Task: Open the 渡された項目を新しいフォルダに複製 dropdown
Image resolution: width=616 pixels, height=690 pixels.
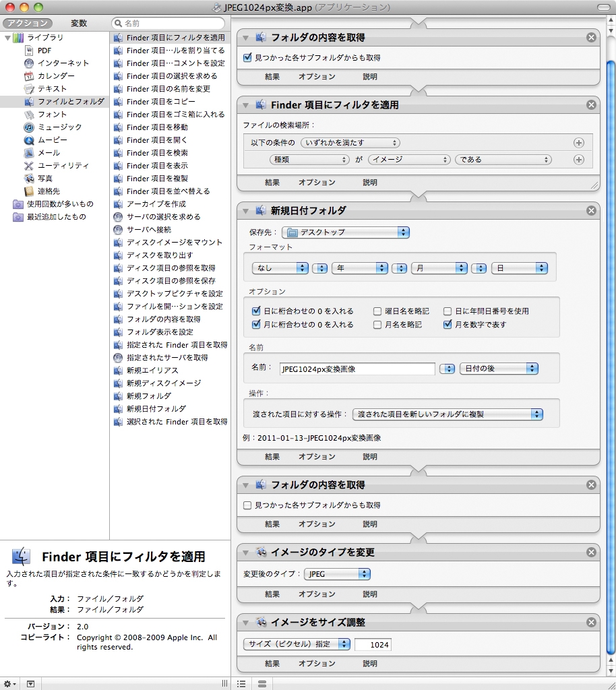Action: (448, 414)
